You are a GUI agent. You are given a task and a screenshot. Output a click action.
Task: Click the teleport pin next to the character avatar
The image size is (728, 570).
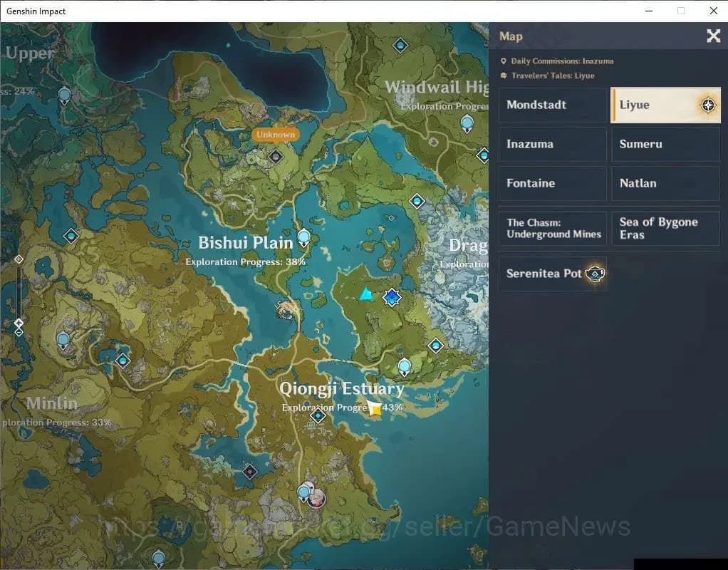click(303, 493)
